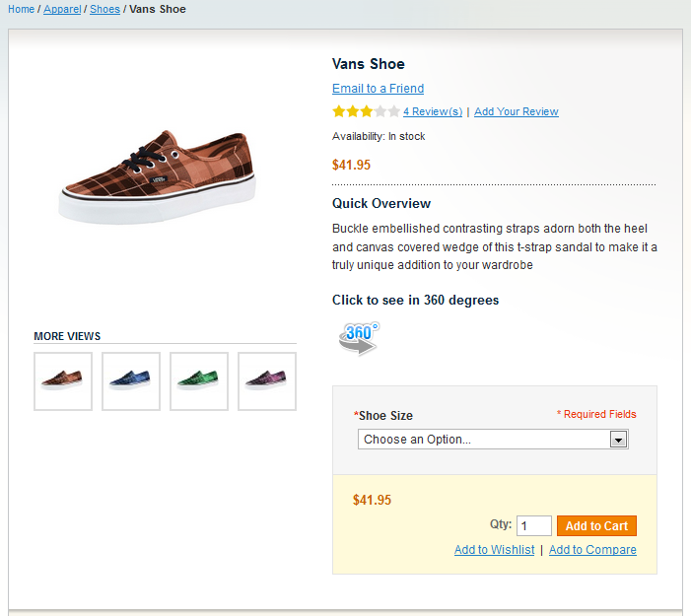Click the Choose an Option combo box
The height and width of the screenshot is (616, 691).
click(x=493, y=440)
